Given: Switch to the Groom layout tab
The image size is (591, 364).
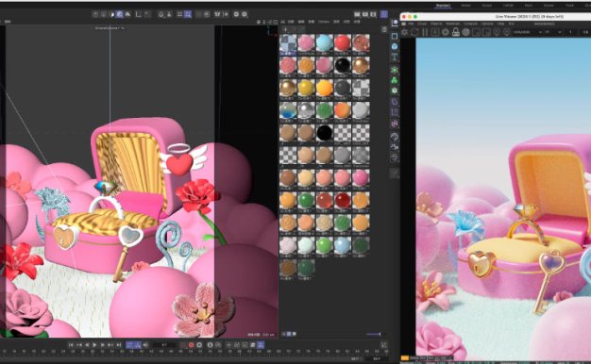Looking at the screenshot, I should click(549, 6).
